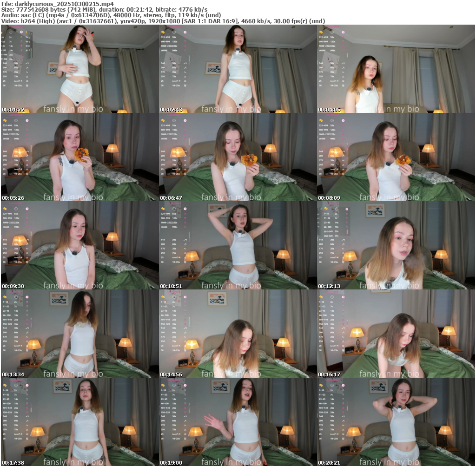Select the frame at 00:05:26
This screenshot has width=476, height=466.
[80, 157]
